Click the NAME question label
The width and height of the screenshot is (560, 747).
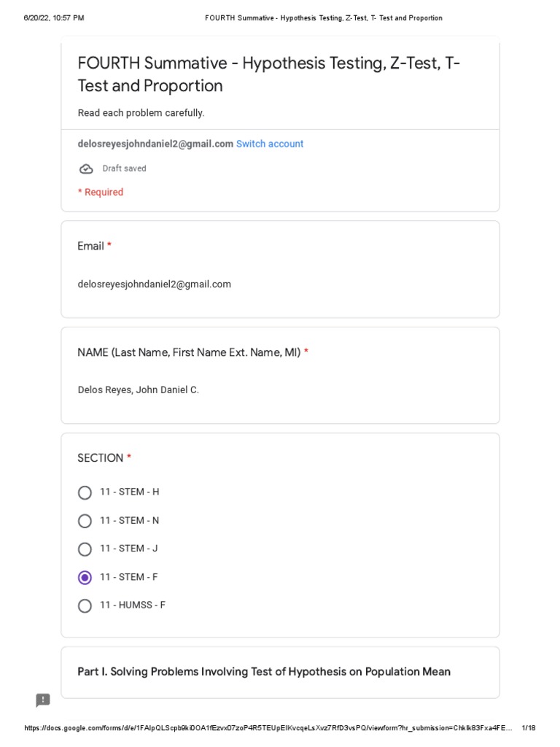[x=189, y=353]
